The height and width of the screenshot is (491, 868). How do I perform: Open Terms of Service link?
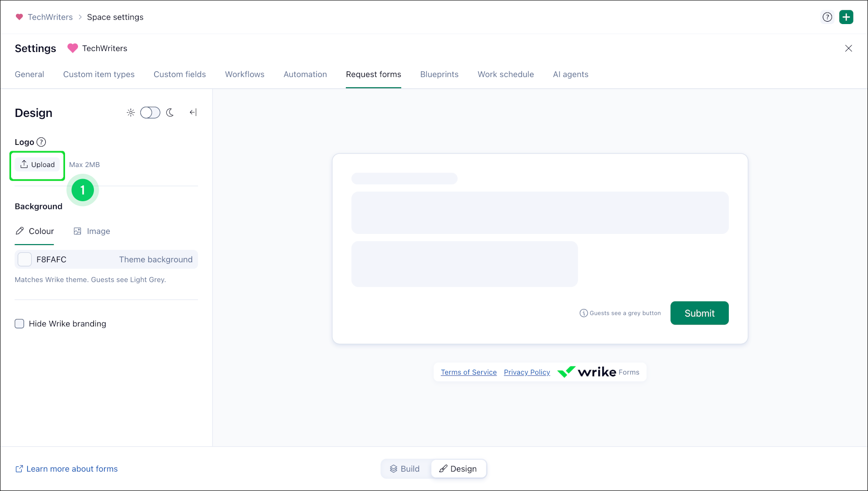469,372
